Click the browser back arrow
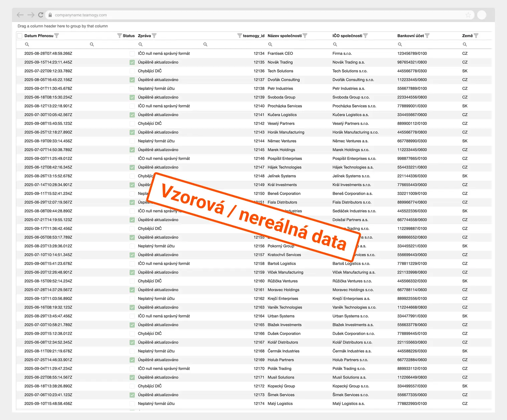 point(20,15)
